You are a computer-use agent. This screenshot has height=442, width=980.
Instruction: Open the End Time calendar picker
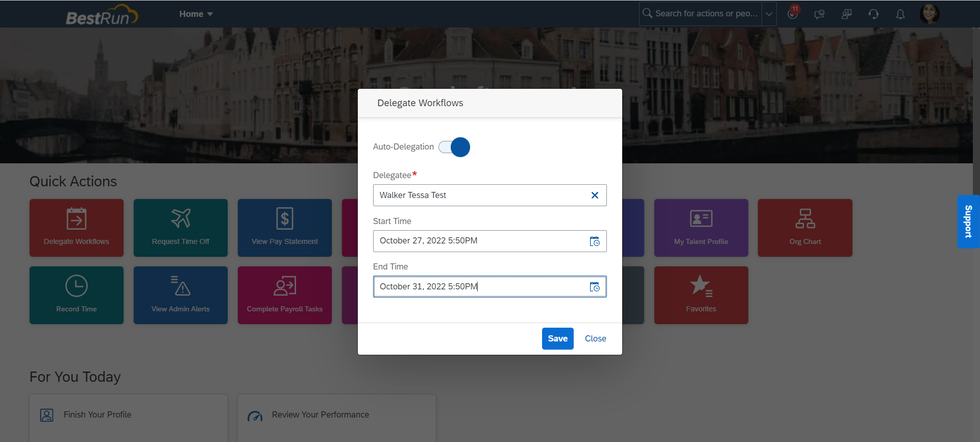595,287
